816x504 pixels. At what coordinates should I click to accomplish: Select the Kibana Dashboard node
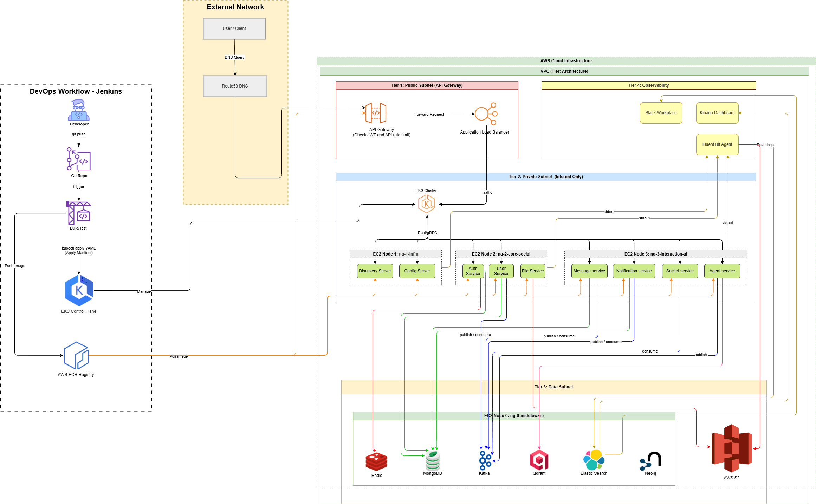tap(717, 113)
